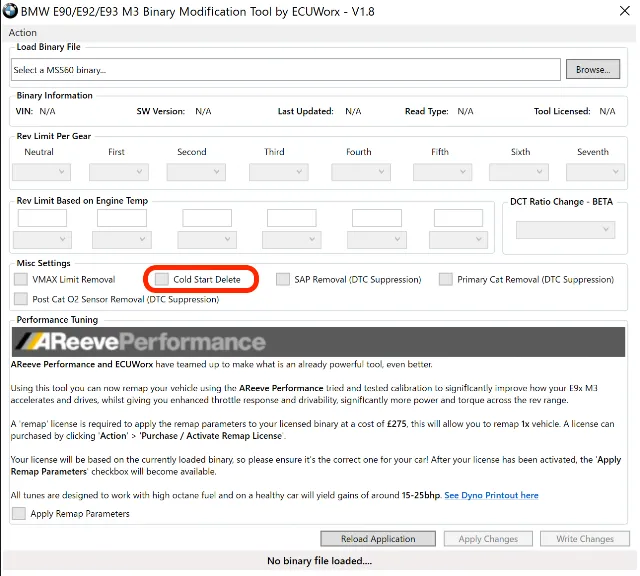This screenshot has width=640, height=576.
Task: Click last engine temp text box
Action: click(458, 218)
